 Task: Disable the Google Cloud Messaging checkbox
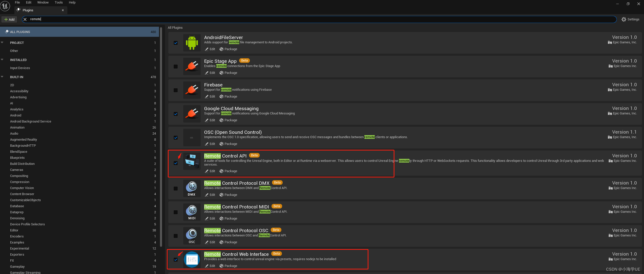pos(176,114)
